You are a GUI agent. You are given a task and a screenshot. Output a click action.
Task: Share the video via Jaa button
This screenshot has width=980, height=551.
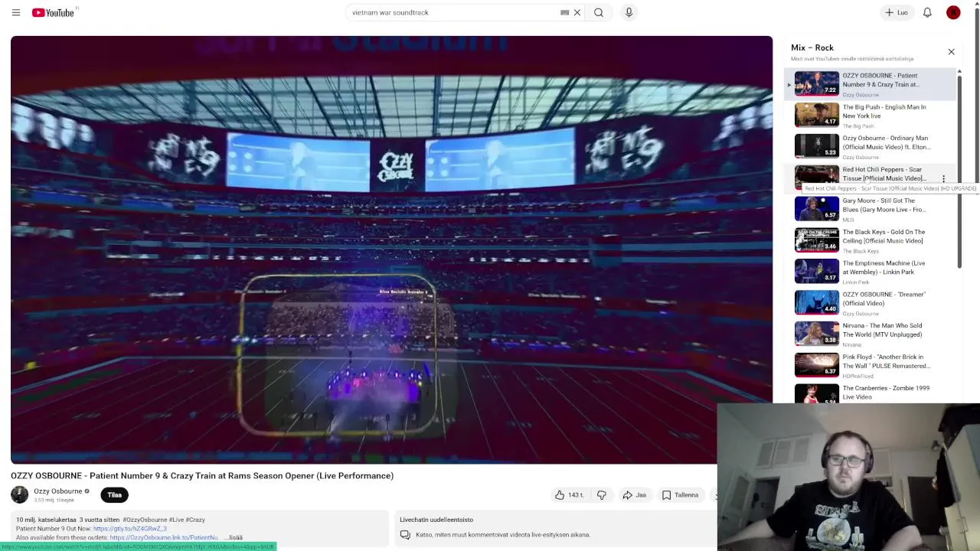coord(634,495)
